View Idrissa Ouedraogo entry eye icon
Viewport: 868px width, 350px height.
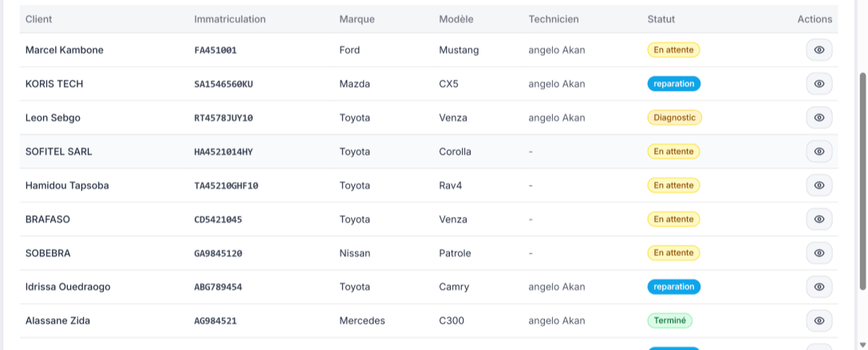coord(819,287)
